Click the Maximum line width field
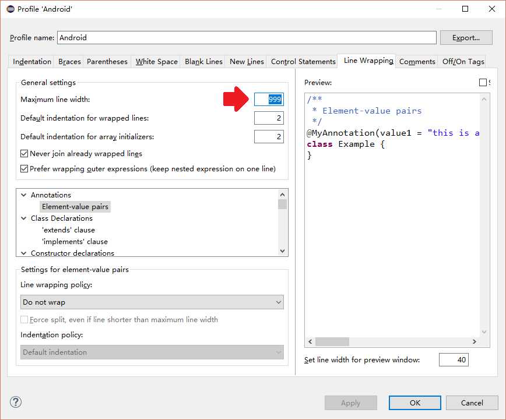506x420 pixels. [269, 100]
